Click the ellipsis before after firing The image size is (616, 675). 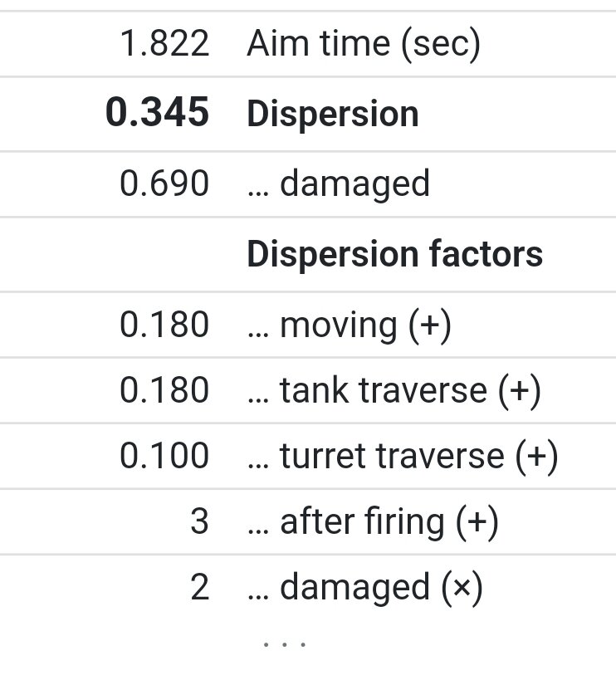tap(258, 532)
